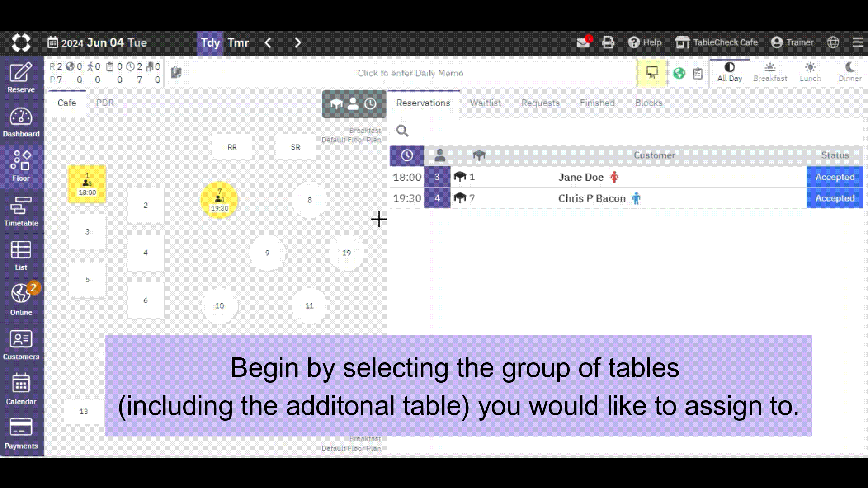Screen dimensions: 868x488
Task: Go to next day arrow
Action: (297, 43)
